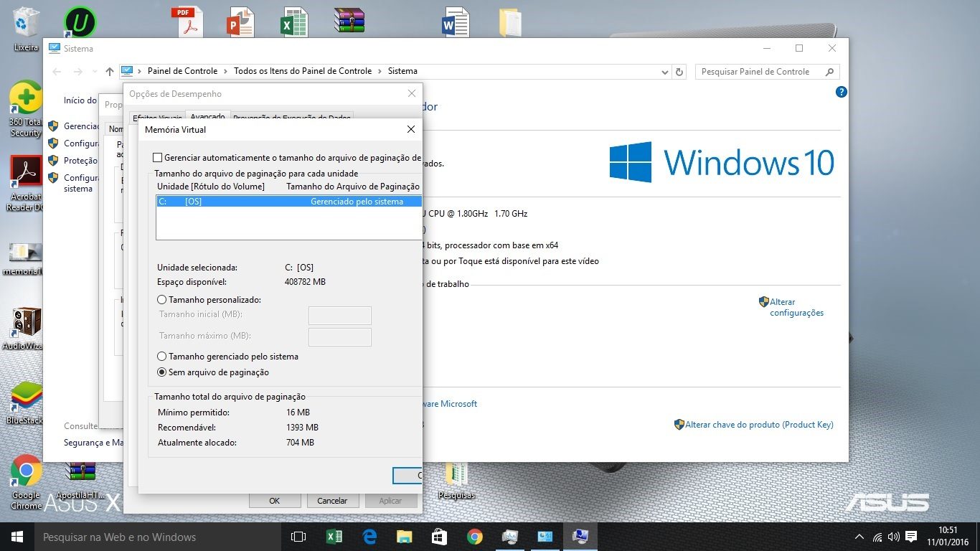
Task: Open the Word document icon on desktop
Action: 456,22
